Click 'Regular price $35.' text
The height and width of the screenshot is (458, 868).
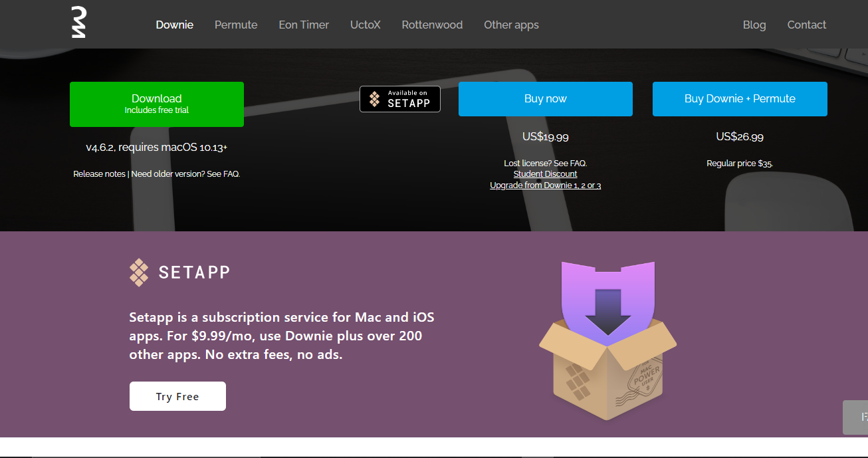740,164
